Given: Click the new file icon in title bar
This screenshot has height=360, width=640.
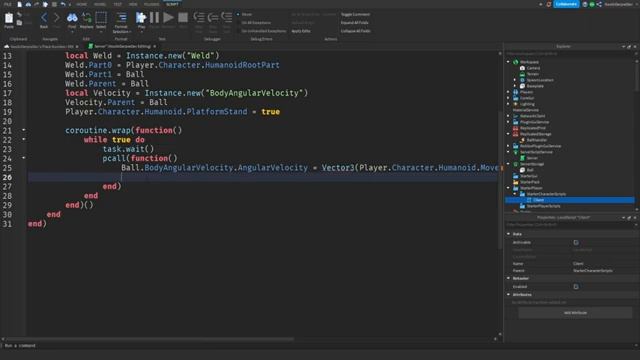Looking at the screenshot, I should click(x=20, y=4).
